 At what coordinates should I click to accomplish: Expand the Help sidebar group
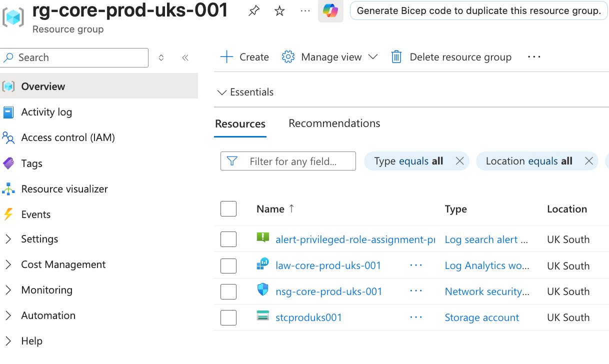[x=8, y=341]
